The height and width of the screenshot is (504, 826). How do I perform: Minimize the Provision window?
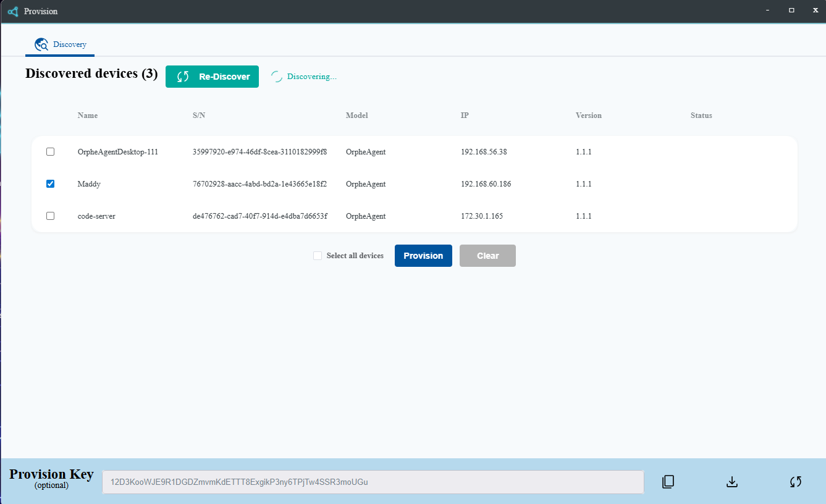[x=767, y=10]
